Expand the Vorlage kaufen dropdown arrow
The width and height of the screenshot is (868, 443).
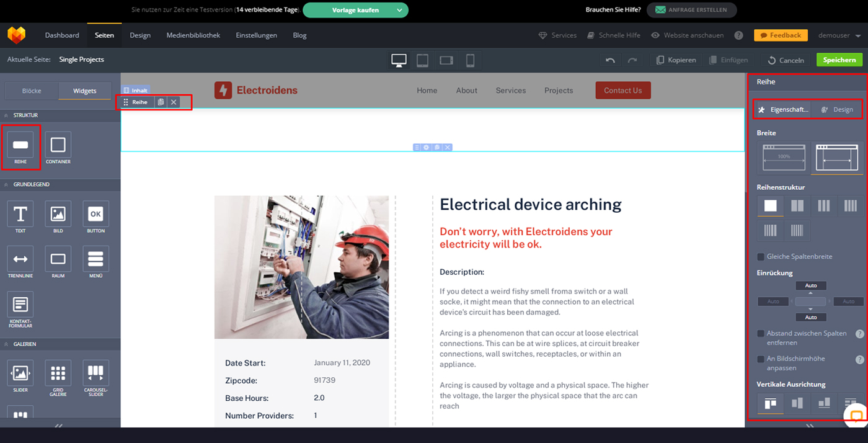click(x=400, y=10)
